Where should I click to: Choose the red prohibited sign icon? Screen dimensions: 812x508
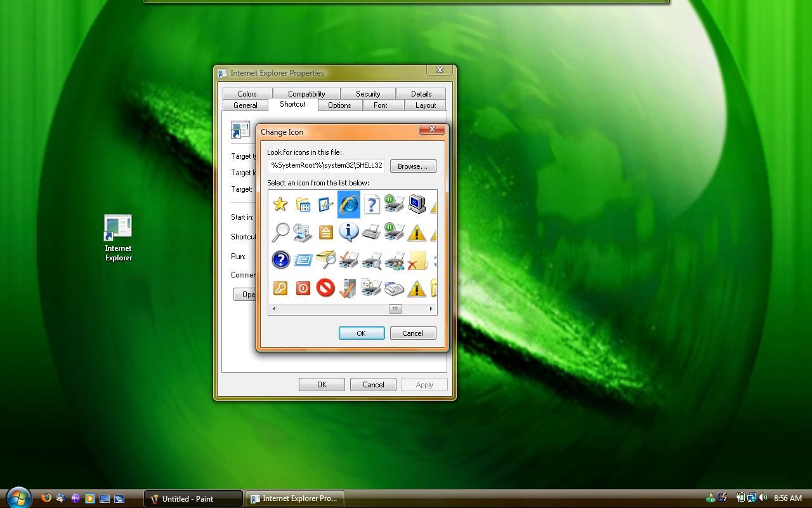pyautogui.click(x=325, y=288)
